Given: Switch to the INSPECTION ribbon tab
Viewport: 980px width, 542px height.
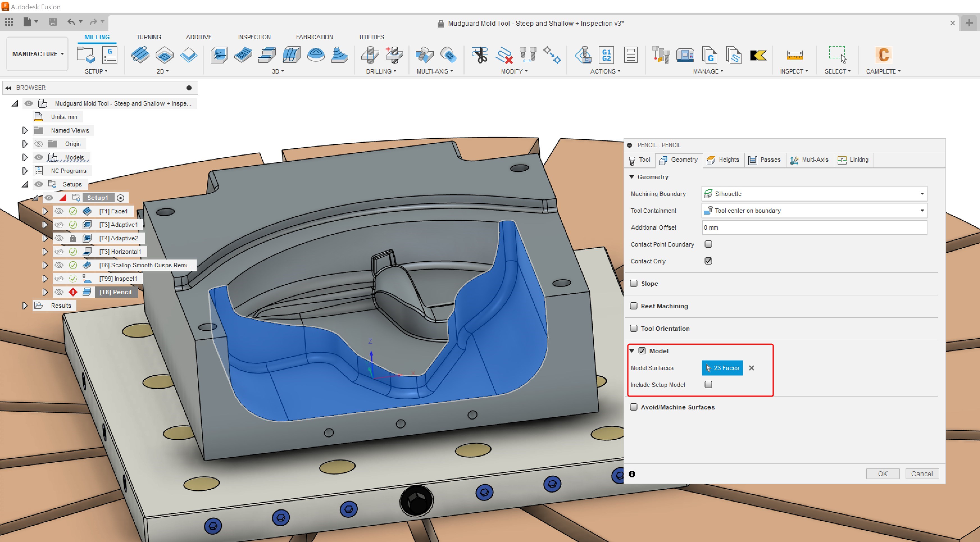Looking at the screenshot, I should pos(254,37).
